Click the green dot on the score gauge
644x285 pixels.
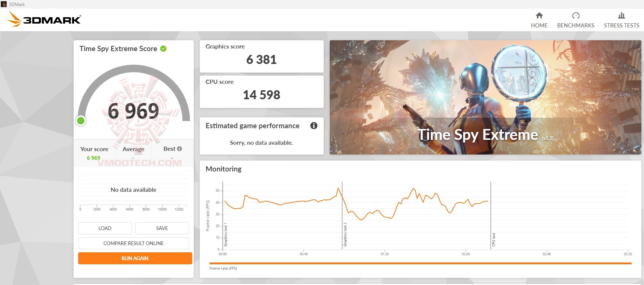[81, 121]
